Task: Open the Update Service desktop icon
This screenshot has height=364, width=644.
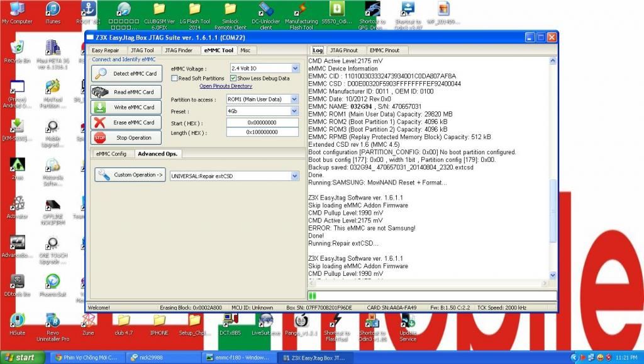Action: 408,327
